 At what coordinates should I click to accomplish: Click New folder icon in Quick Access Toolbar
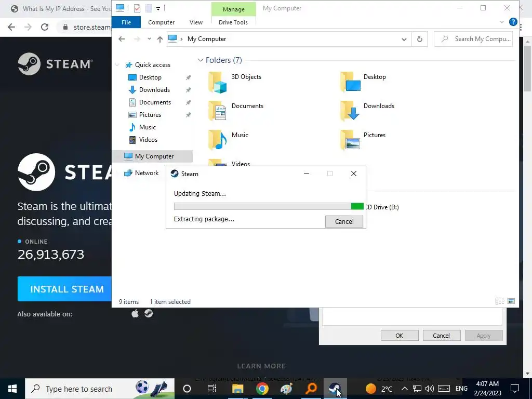(x=149, y=8)
